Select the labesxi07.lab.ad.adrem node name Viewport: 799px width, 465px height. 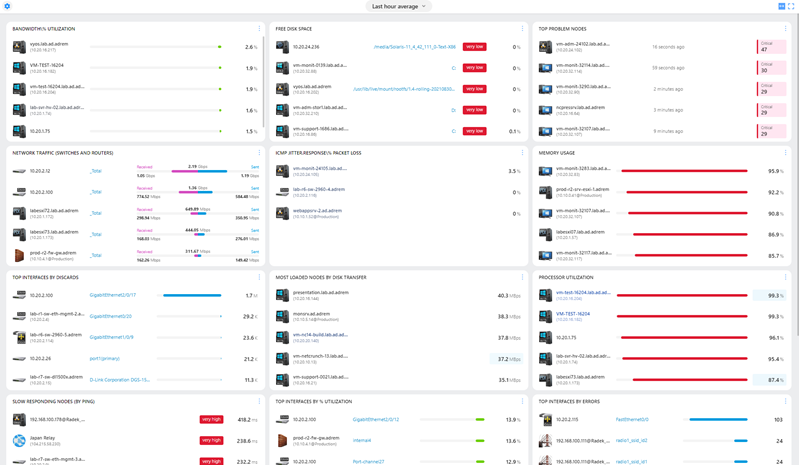click(580, 232)
